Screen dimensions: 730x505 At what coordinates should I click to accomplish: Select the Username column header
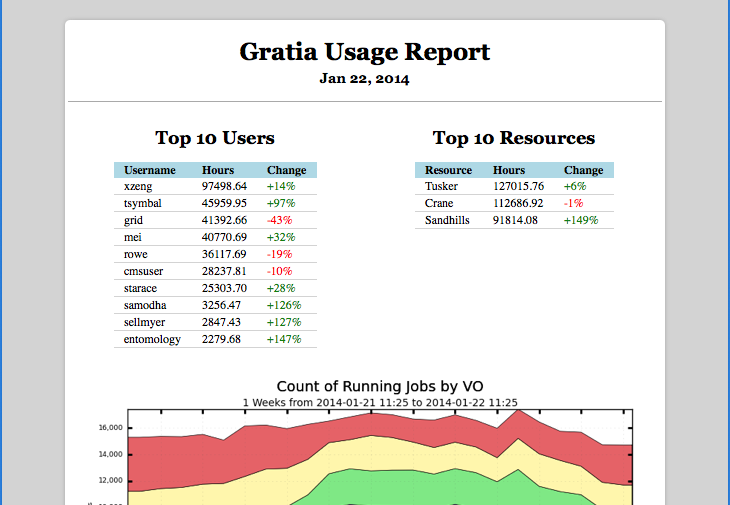point(149,170)
